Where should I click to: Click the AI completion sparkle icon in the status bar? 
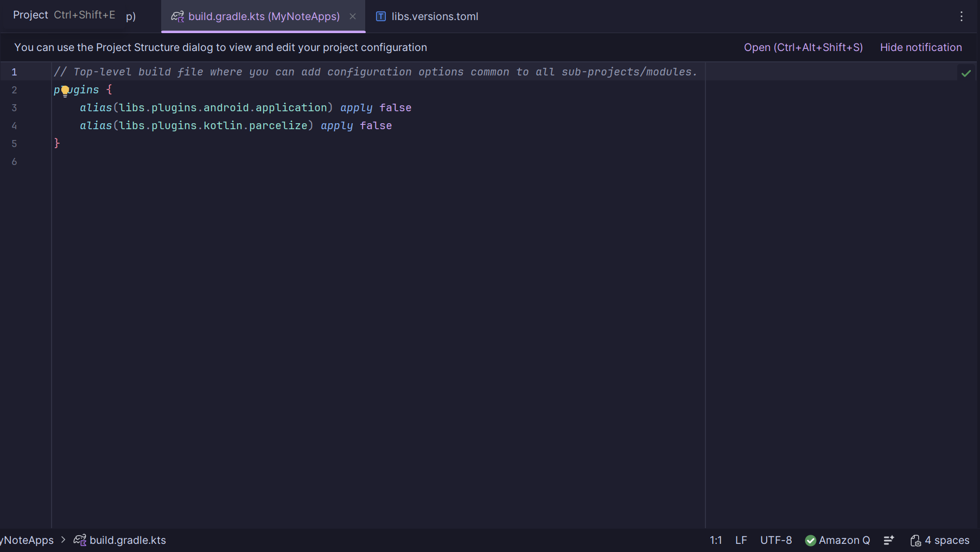tap(889, 540)
